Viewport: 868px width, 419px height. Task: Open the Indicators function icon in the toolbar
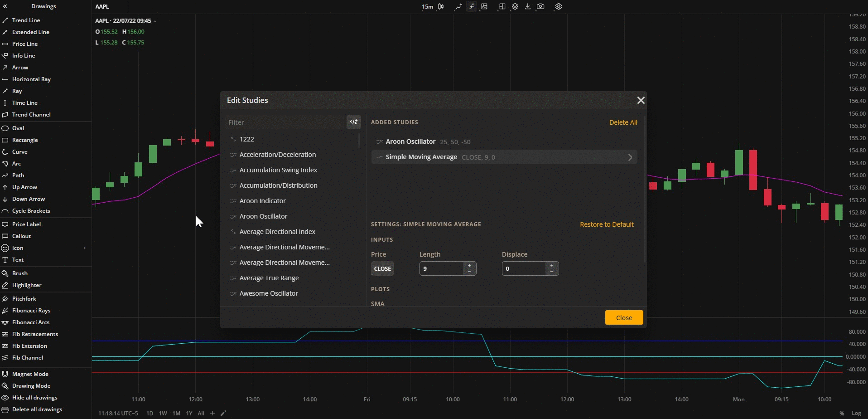(x=471, y=6)
